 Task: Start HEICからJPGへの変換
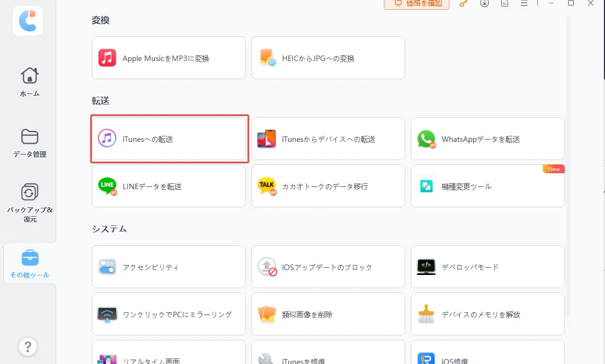pos(328,58)
